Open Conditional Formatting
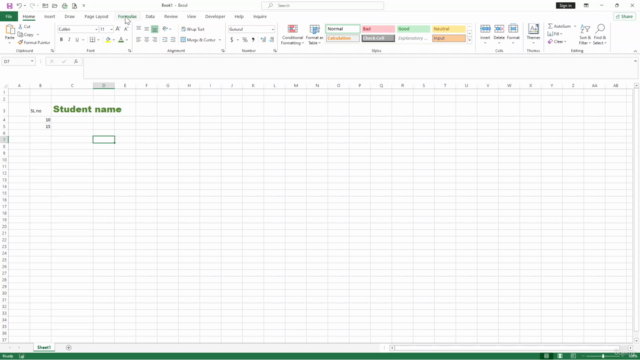Viewport: 640px width, 360px height. (x=292, y=34)
